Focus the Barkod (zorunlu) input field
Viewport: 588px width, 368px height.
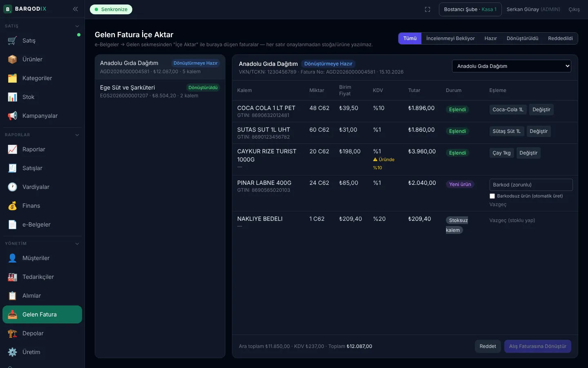(x=531, y=185)
